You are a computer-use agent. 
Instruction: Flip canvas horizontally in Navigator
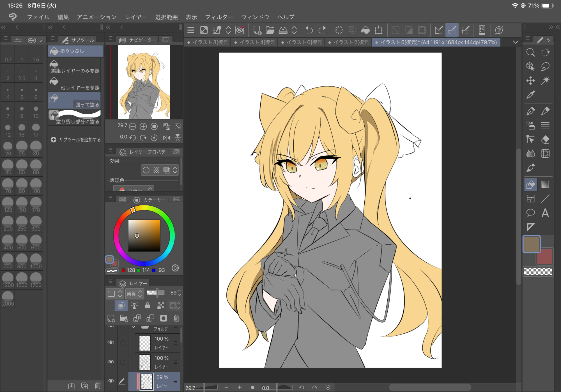[167, 137]
